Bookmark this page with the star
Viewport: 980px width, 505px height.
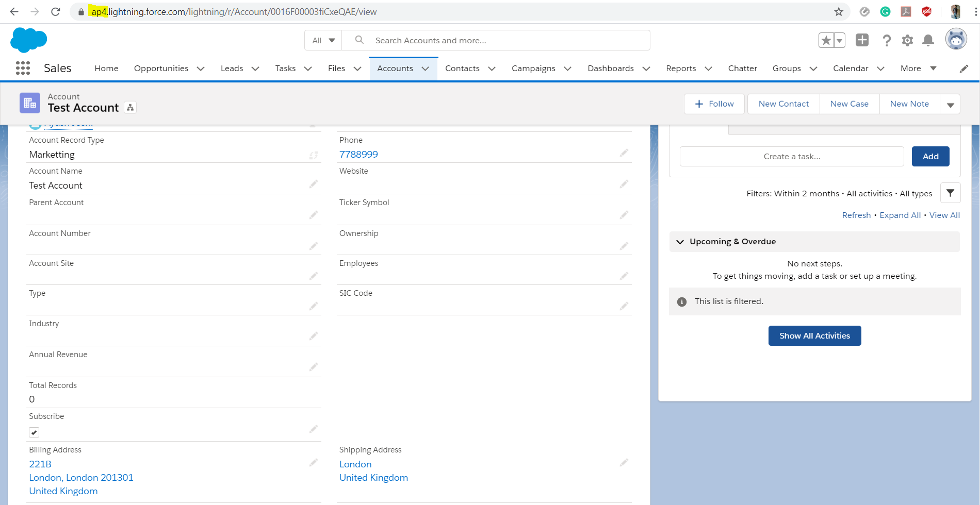(839, 11)
